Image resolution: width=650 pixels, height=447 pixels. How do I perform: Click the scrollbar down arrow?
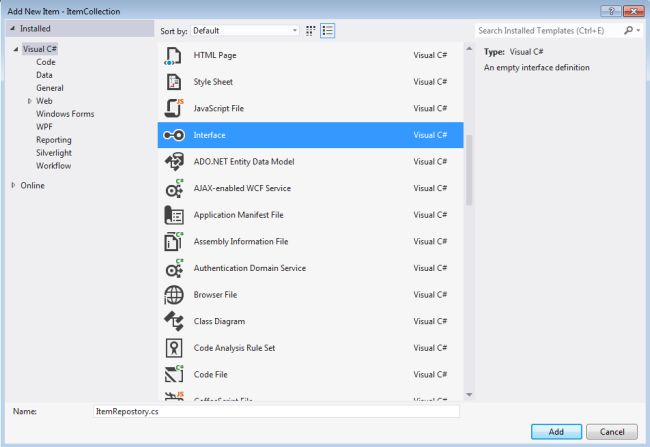[469, 395]
